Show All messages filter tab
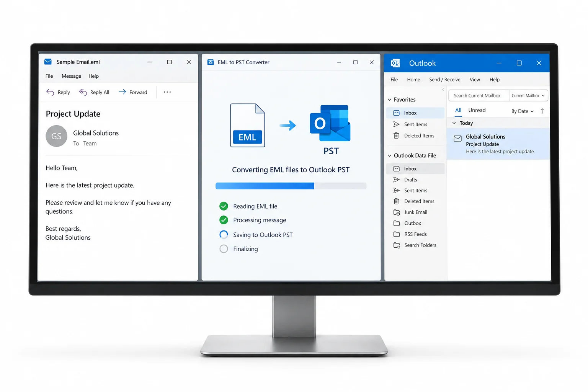588x392 pixels. pyautogui.click(x=458, y=110)
